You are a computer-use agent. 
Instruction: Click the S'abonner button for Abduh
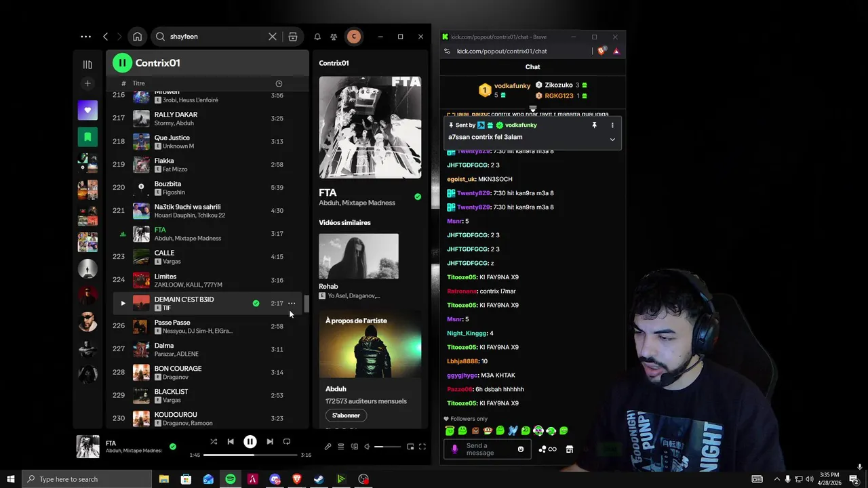pos(346,415)
